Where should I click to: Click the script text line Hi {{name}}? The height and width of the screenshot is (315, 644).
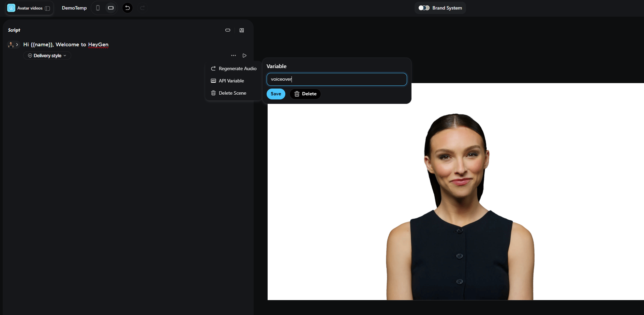click(x=66, y=45)
